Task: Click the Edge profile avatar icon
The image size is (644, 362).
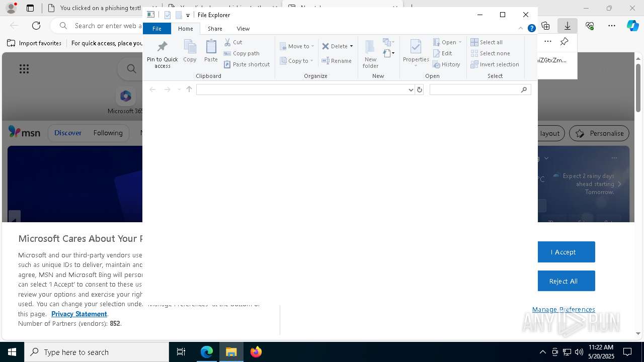Action: click(x=11, y=8)
